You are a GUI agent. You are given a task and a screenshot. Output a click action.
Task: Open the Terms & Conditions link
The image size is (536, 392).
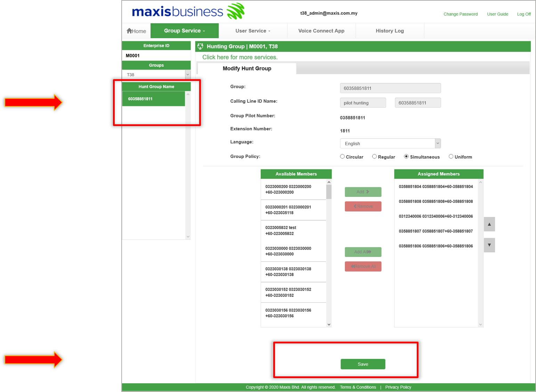[x=358, y=387]
